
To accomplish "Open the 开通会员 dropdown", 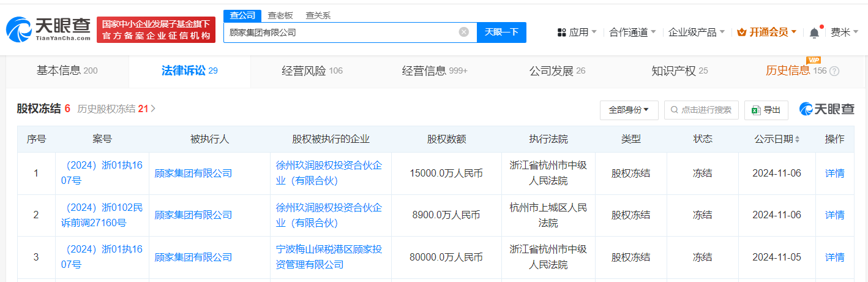I will point(767,32).
